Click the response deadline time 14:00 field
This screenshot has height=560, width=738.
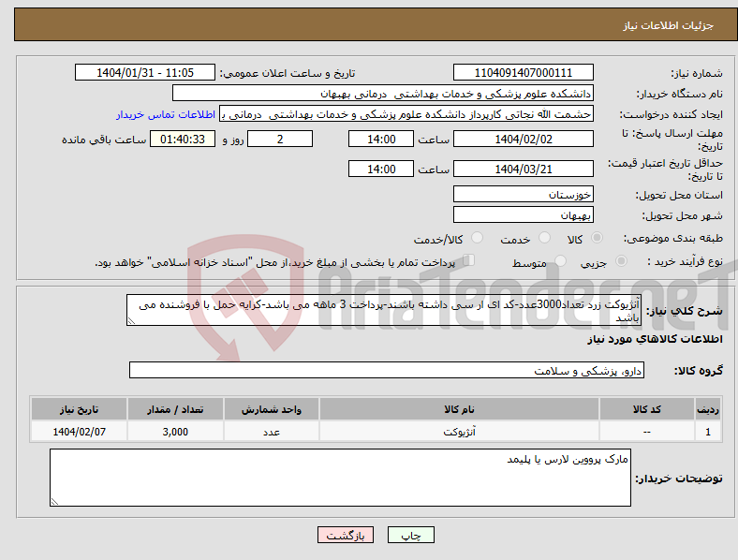click(x=381, y=139)
